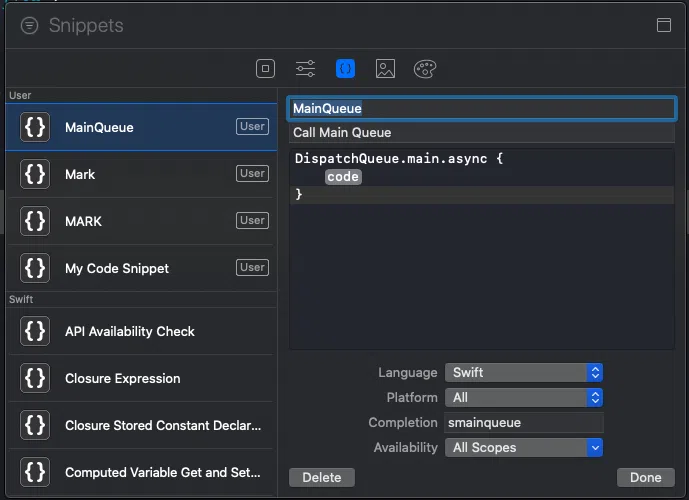This screenshot has width=689, height=500.
Task: Select Closure Stored Constant Declaration snippet
Action: 141,425
